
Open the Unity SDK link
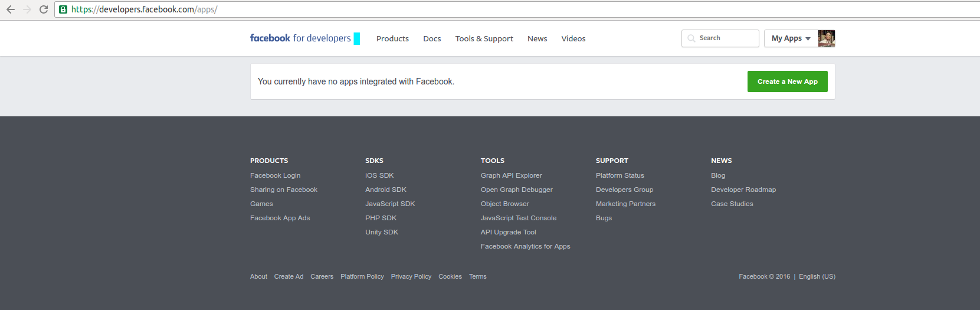[382, 232]
